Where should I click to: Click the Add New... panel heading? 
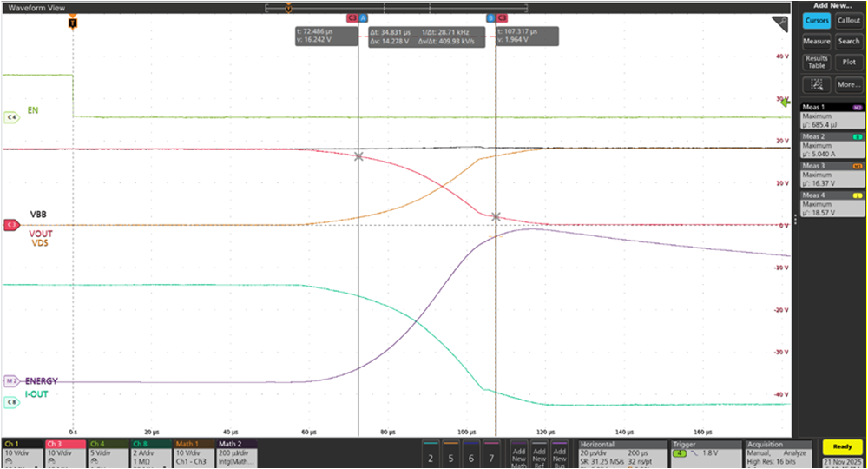832,5
